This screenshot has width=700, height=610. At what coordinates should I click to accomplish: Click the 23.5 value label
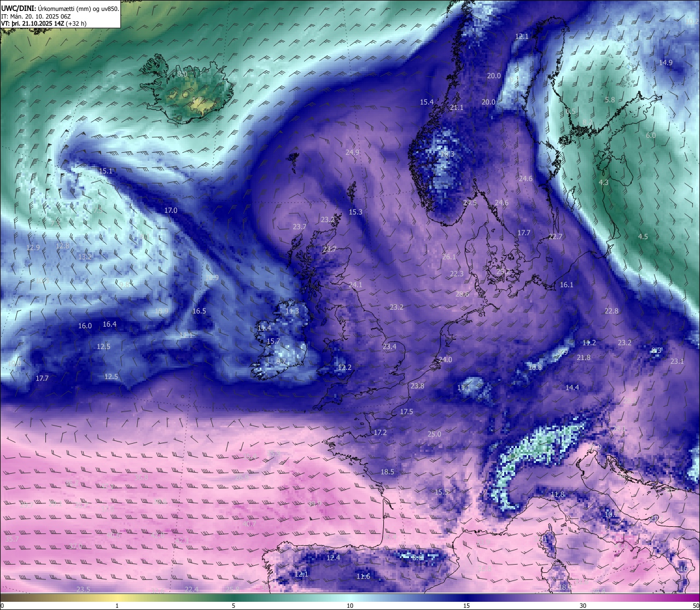[83, 590]
